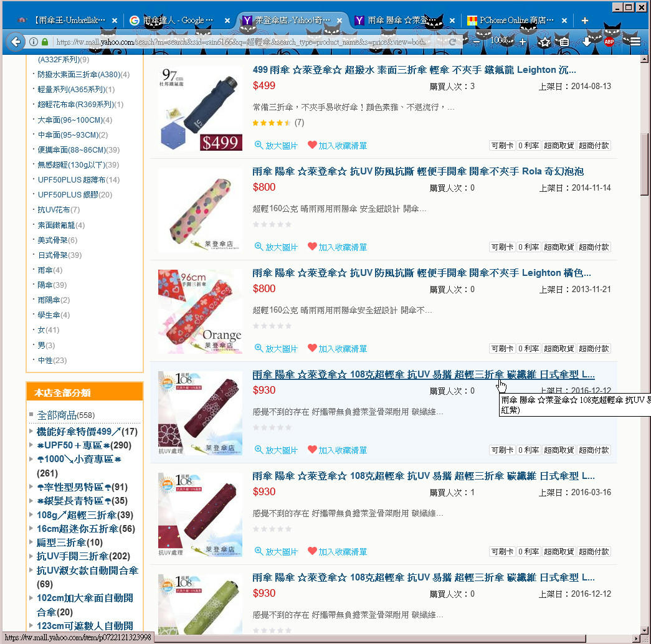Image resolution: width=651 pixels, height=644 pixels.
Task: Go back with the browser back arrow
Action: [x=16, y=42]
